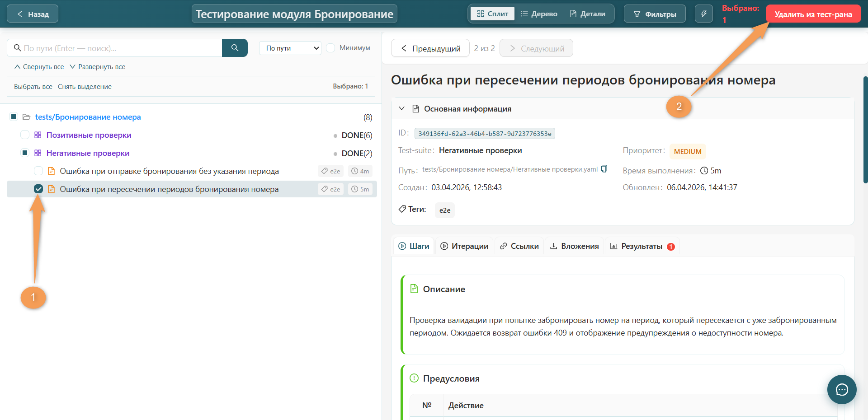Toggle checkbox of tests/Бронирование номера folder
Viewport: 868px width, 420px height.
click(14, 117)
